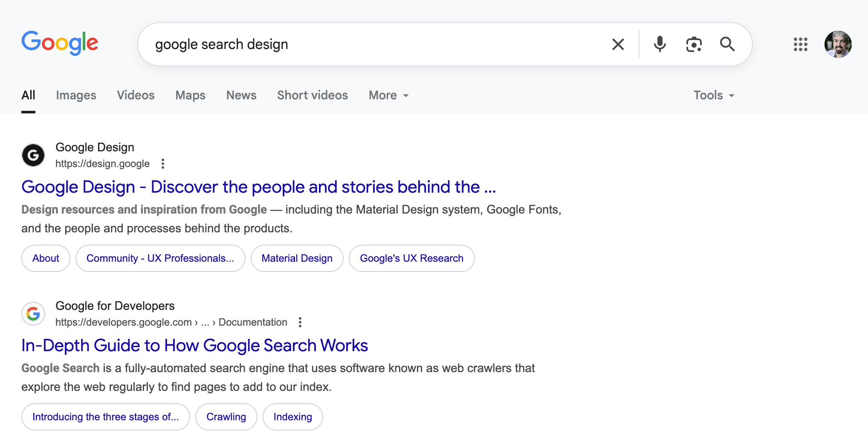This screenshot has height=445, width=868.
Task: Open more options for design.google result
Action: pos(163,164)
